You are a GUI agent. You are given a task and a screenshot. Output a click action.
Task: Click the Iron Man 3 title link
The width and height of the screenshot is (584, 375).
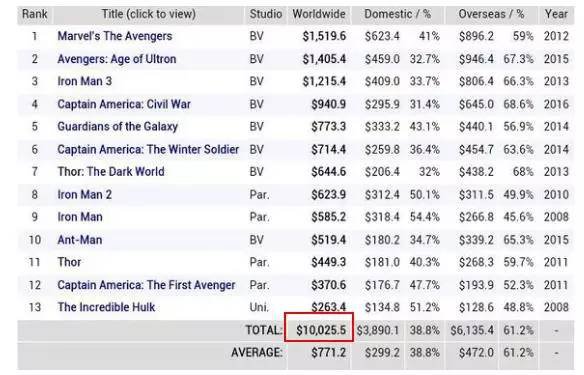(85, 81)
